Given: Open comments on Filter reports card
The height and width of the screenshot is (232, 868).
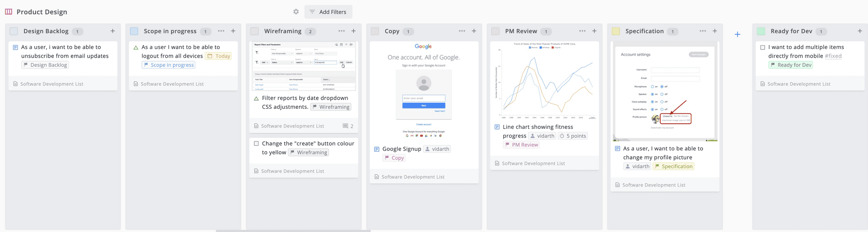Looking at the screenshot, I should click(348, 126).
